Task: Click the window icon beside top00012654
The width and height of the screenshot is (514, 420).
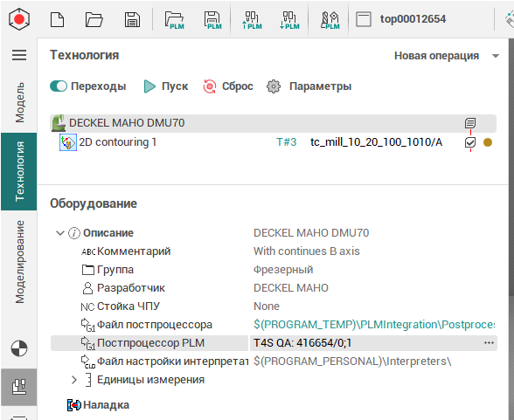Action: (x=364, y=19)
